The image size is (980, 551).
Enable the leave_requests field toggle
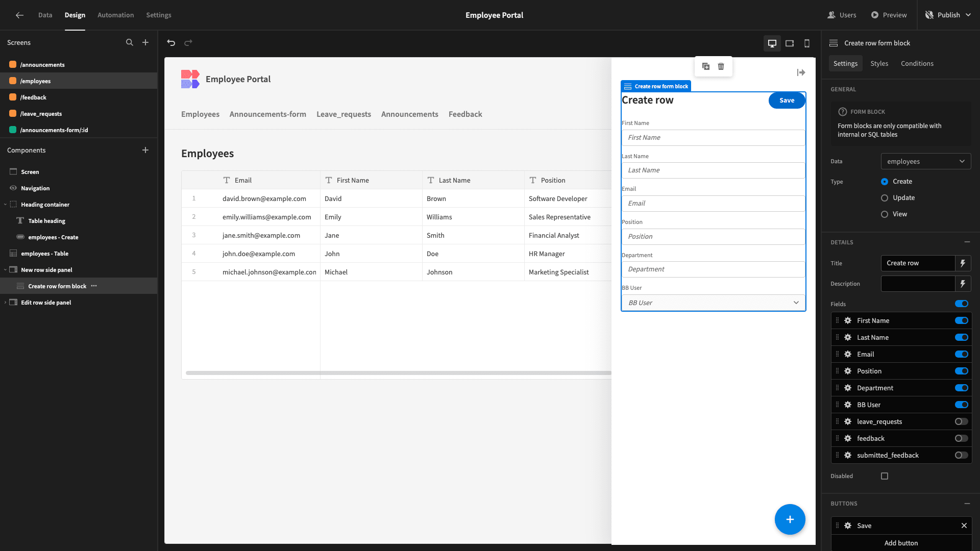(x=962, y=421)
